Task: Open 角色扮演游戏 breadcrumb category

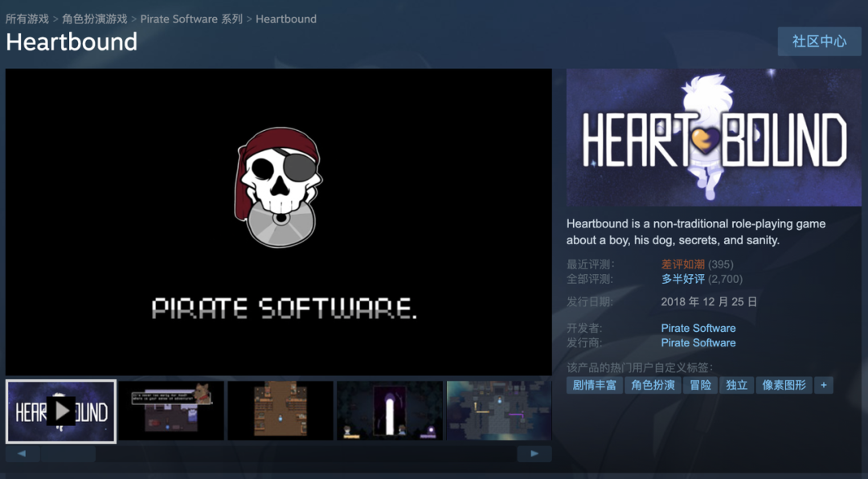Action: (x=95, y=18)
